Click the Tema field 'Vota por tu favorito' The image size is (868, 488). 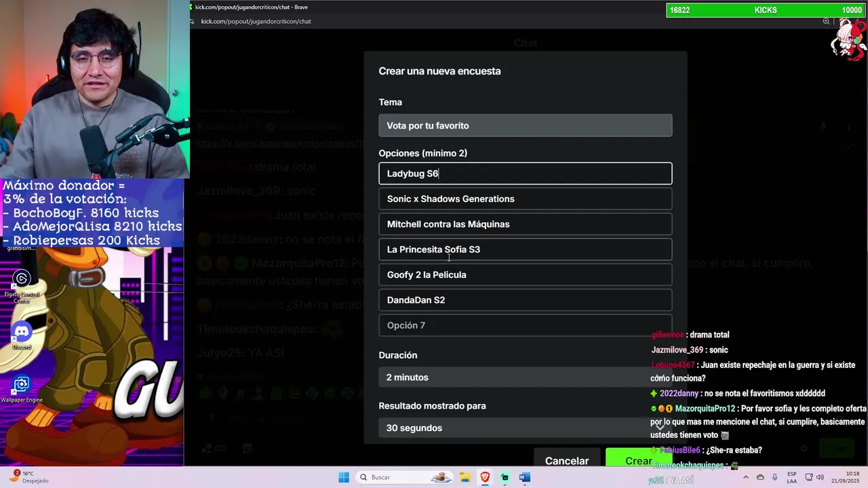[x=526, y=125]
